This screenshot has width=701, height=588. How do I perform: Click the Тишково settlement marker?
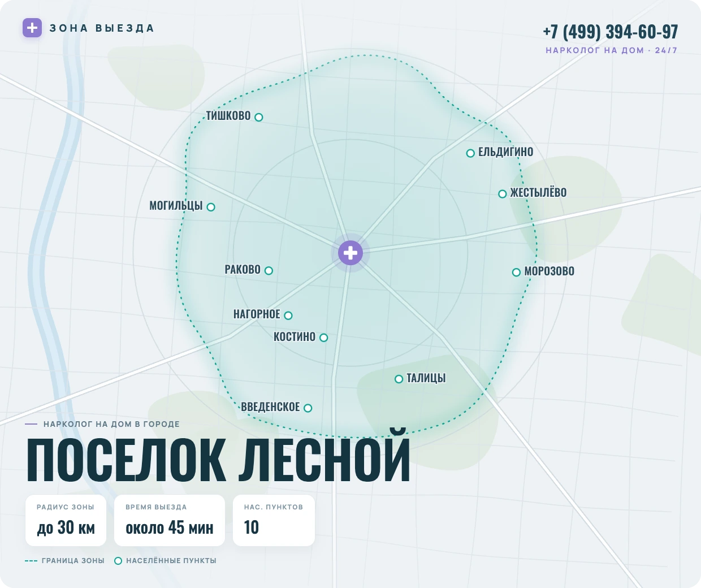pos(259,118)
